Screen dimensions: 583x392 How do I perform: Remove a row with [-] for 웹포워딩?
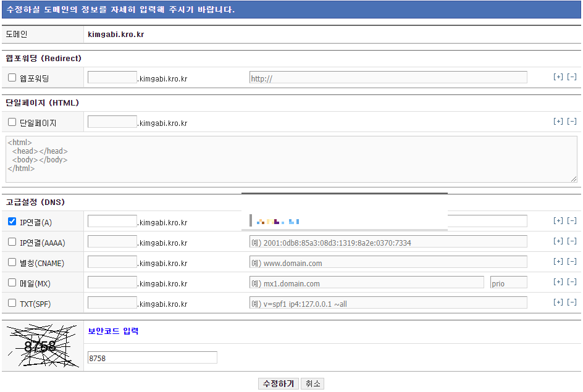click(572, 77)
